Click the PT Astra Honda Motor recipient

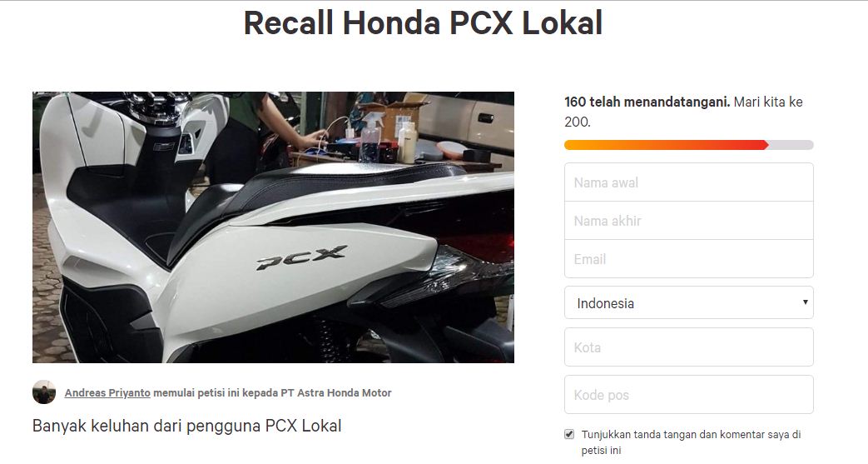336,392
